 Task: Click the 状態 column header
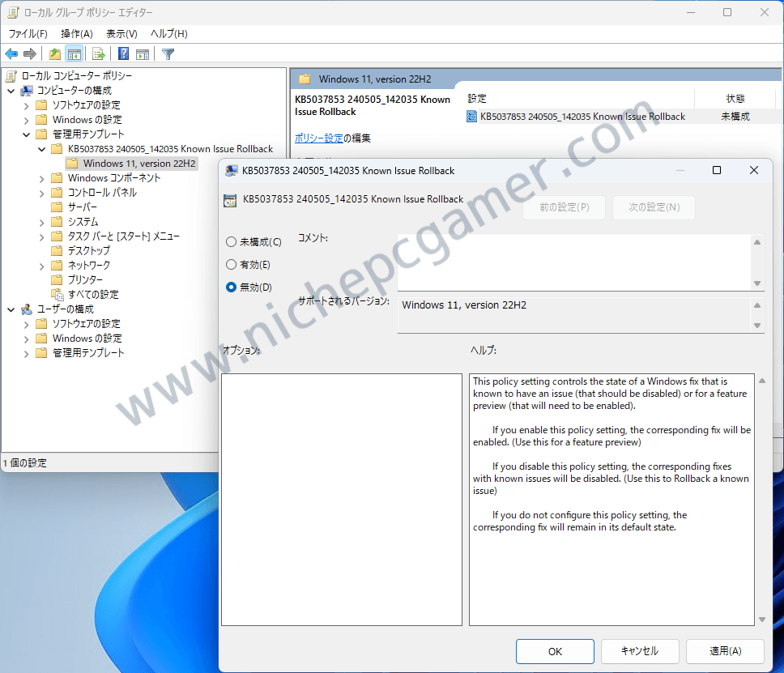735,99
